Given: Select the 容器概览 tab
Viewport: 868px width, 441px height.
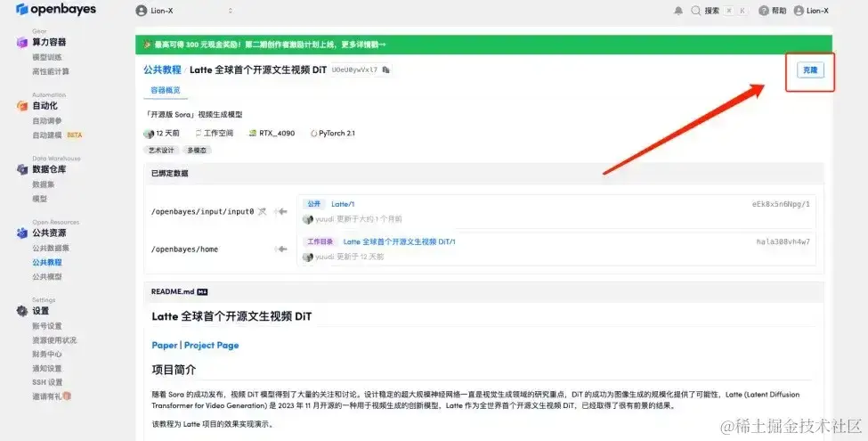Looking at the screenshot, I should 165,90.
